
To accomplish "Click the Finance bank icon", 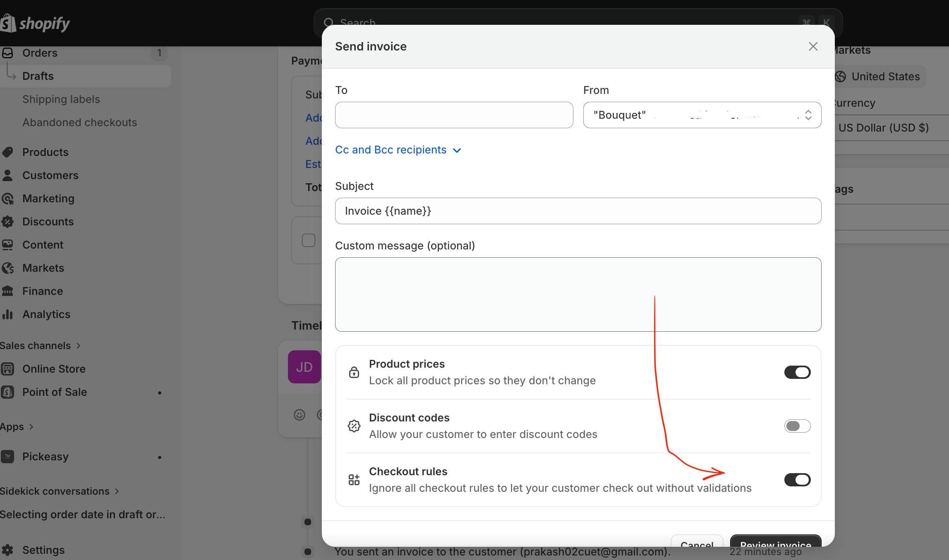I will [x=7, y=291].
